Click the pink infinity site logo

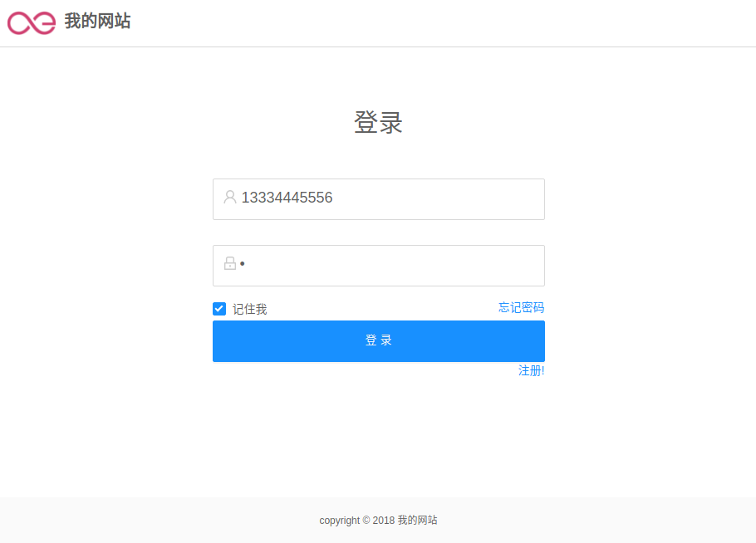click(x=32, y=22)
